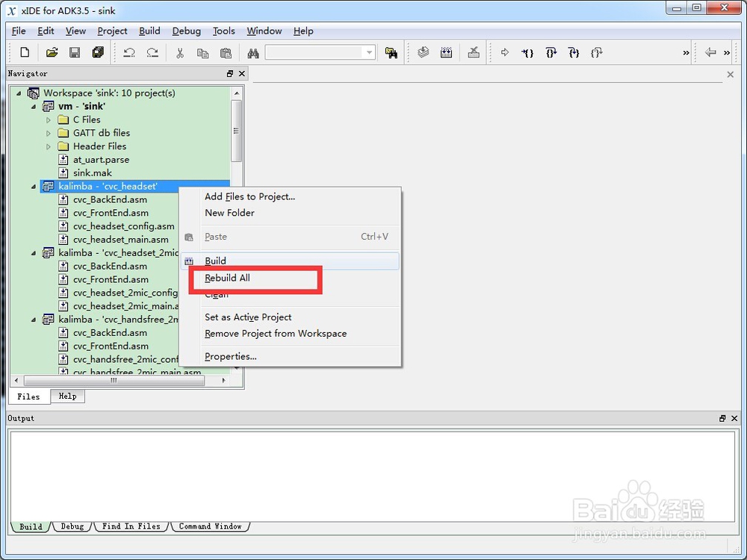Open the File menu
This screenshot has width=747, height=560.
[x=19, y=31]
